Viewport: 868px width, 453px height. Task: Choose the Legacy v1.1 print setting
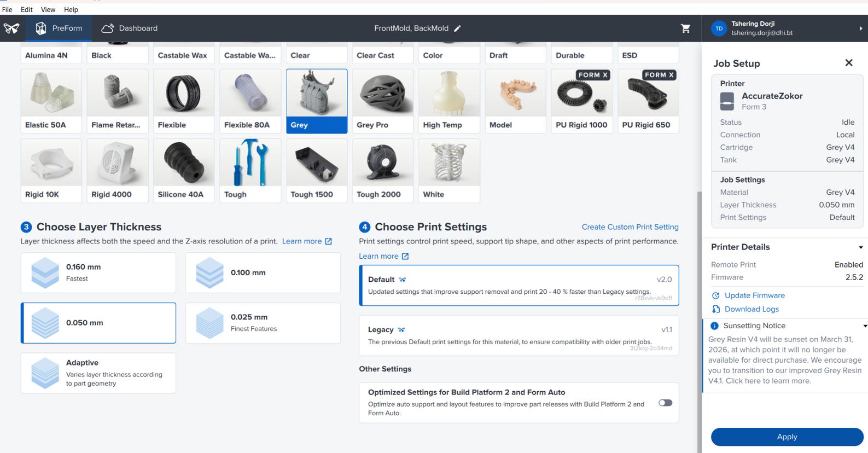[519, 335]
